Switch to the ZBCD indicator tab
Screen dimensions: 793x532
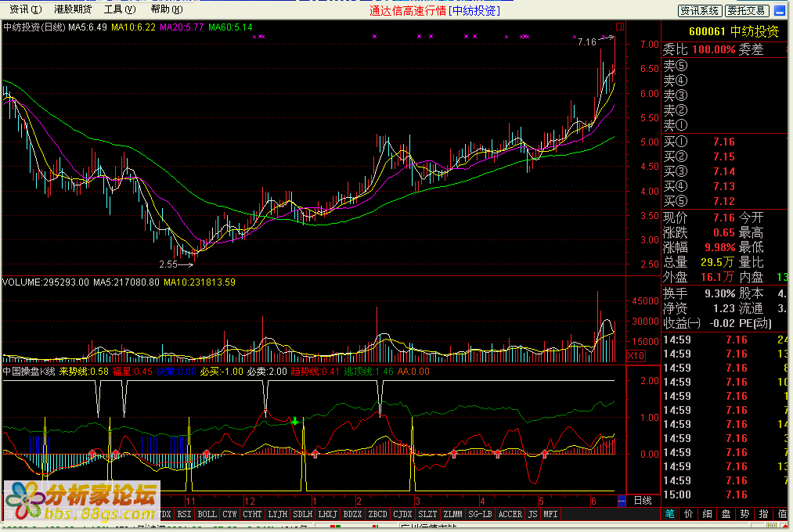(x=377, y=514)
